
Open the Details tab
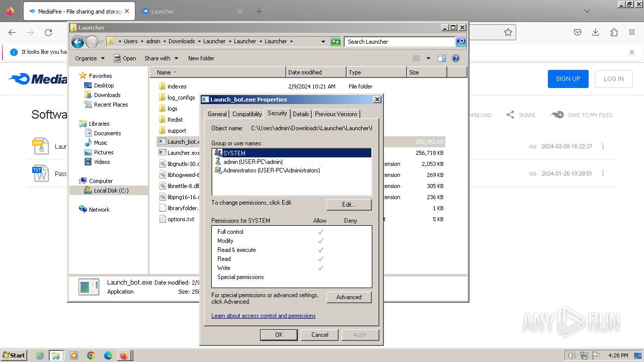point(301,114)
